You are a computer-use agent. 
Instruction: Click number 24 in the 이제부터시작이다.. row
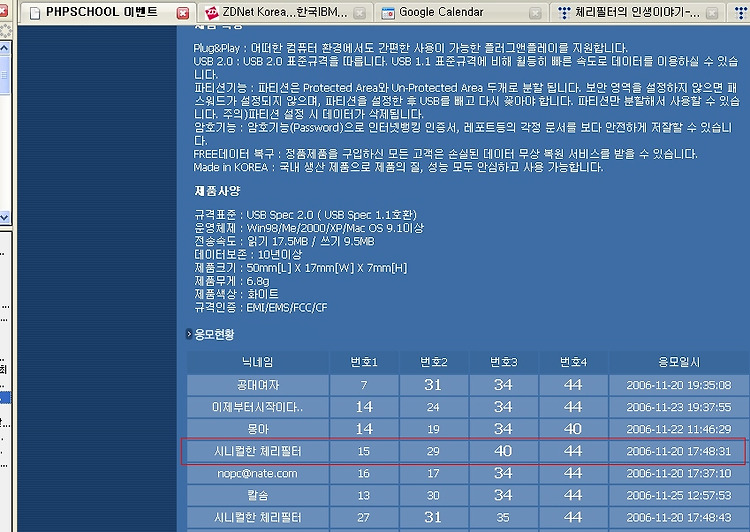coord(433,407)
